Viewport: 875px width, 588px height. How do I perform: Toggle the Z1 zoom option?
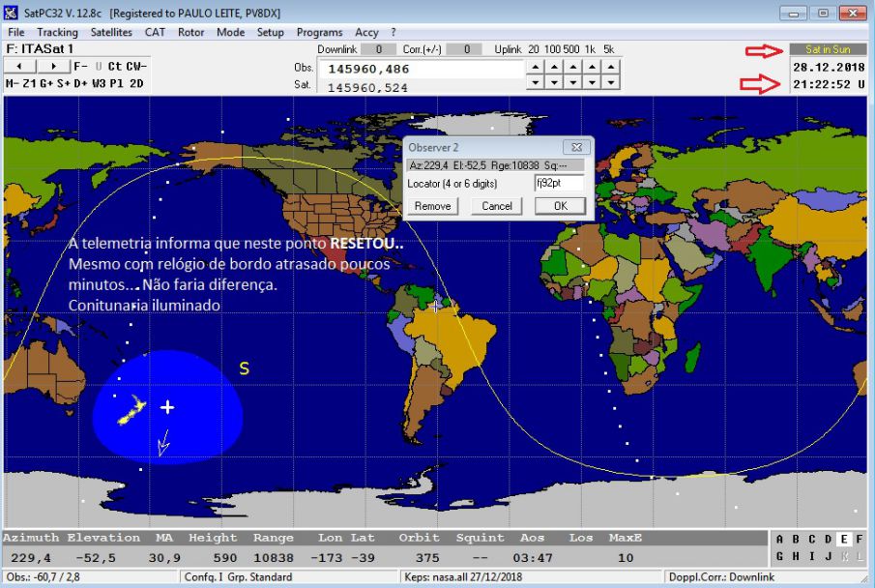click(31, 83)
